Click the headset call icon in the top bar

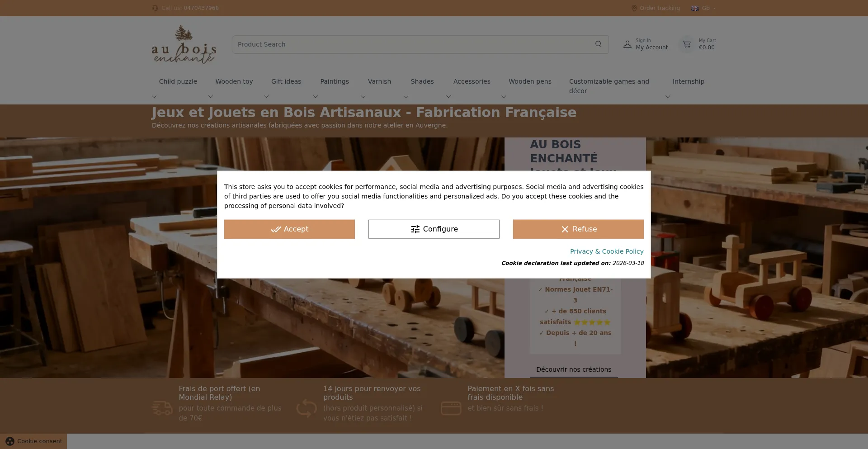coord(155,8)
